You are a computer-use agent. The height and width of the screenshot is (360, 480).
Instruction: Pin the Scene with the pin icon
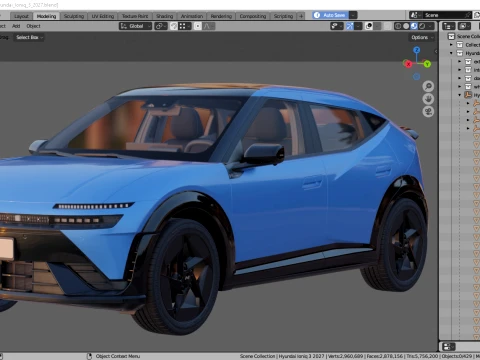pyautogui.click(x=468, y=15)
